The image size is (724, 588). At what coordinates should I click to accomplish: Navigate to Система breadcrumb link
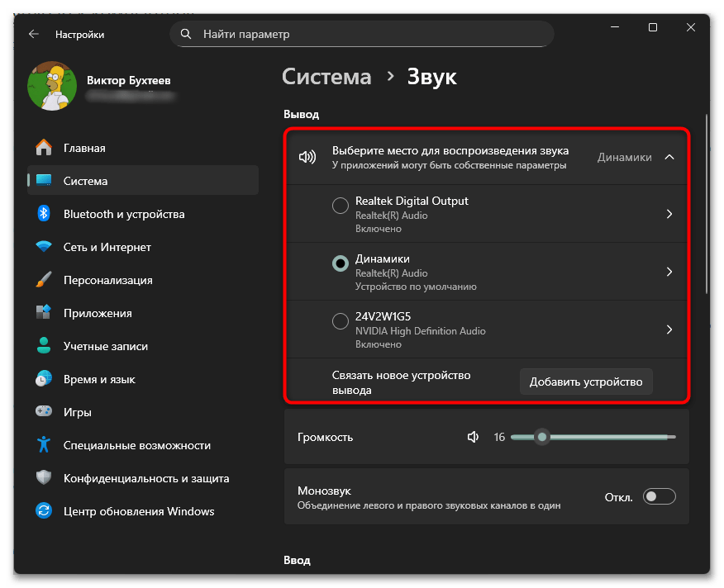(x=326, y=77)
